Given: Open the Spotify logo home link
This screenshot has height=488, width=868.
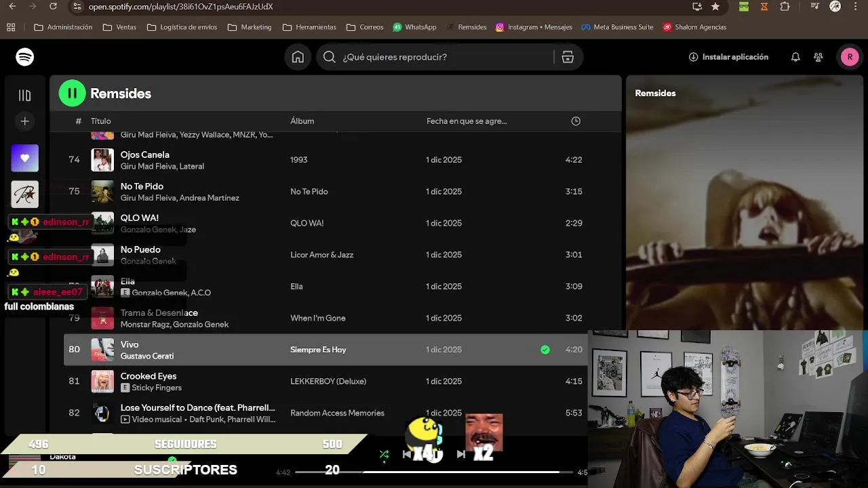Looking at the screenshot, I should [25, 57].
